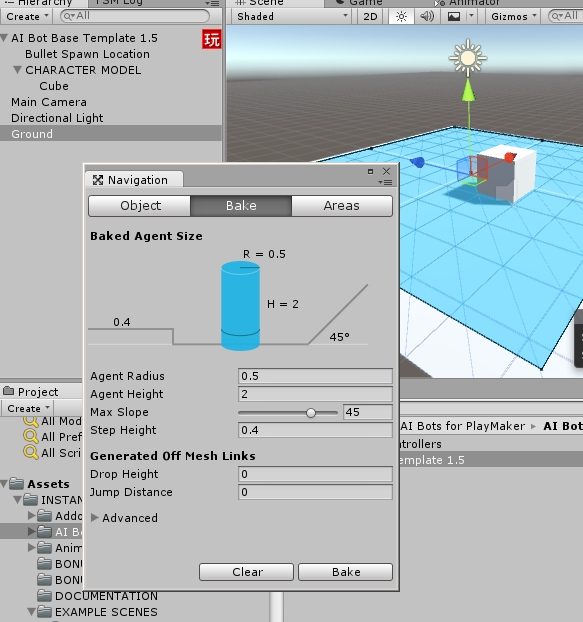Screen dimensions: 583x622
Task: Click the Clear navmesh button
Action: [246, 572]
